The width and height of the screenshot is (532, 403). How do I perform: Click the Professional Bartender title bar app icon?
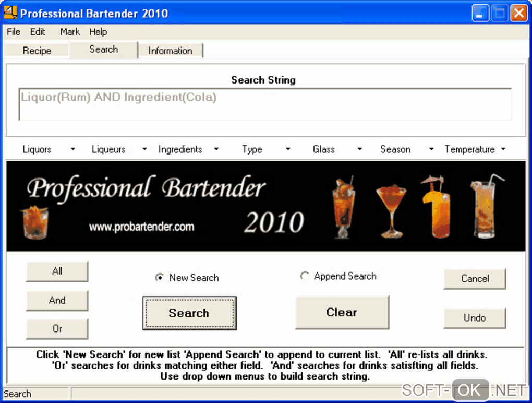click(x=10, y=13)
